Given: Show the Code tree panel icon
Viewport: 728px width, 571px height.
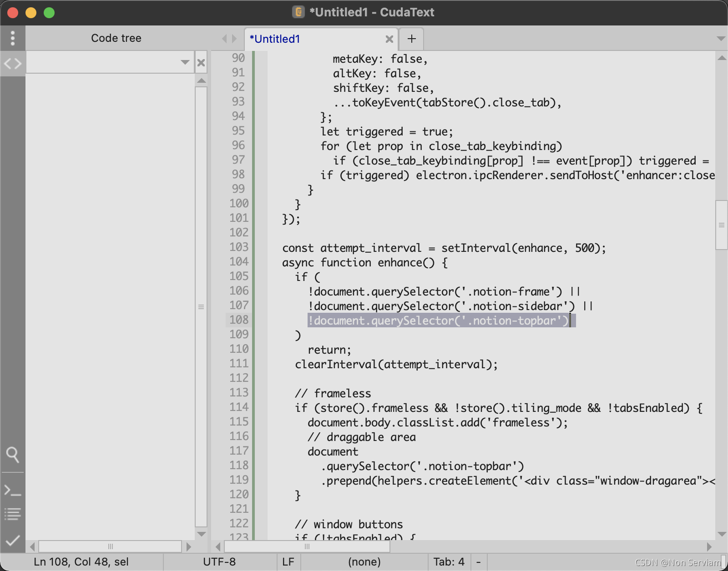Looking at the screenshot, I should tap(13, 64).
